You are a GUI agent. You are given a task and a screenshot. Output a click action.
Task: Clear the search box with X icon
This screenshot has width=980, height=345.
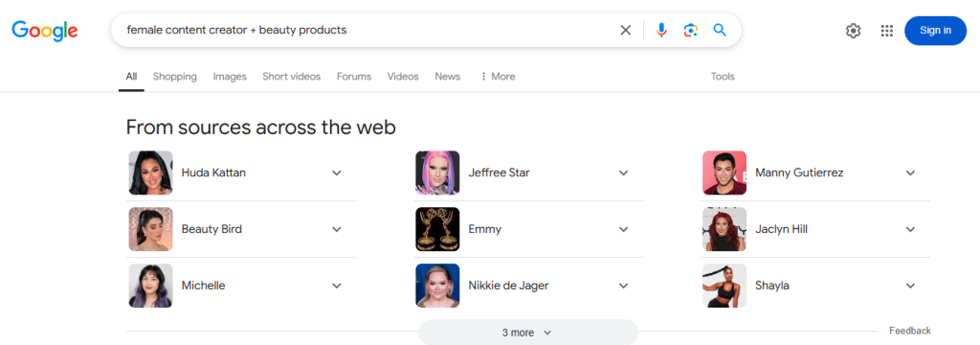click(x=625, y=30)
